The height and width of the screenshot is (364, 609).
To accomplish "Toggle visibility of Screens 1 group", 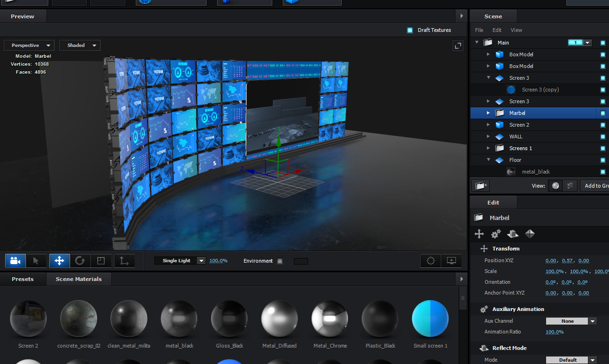I will tap(603, 148).
